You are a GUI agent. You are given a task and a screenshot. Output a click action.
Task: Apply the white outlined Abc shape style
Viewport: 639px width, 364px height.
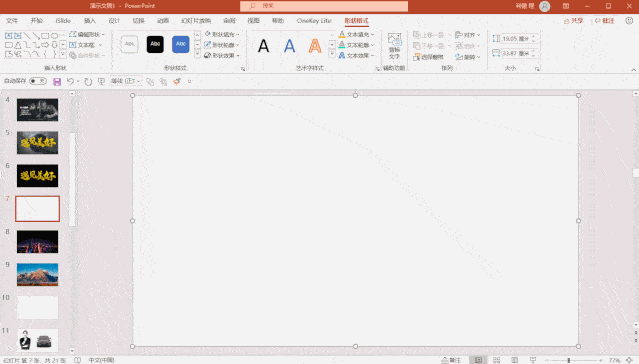129,44
